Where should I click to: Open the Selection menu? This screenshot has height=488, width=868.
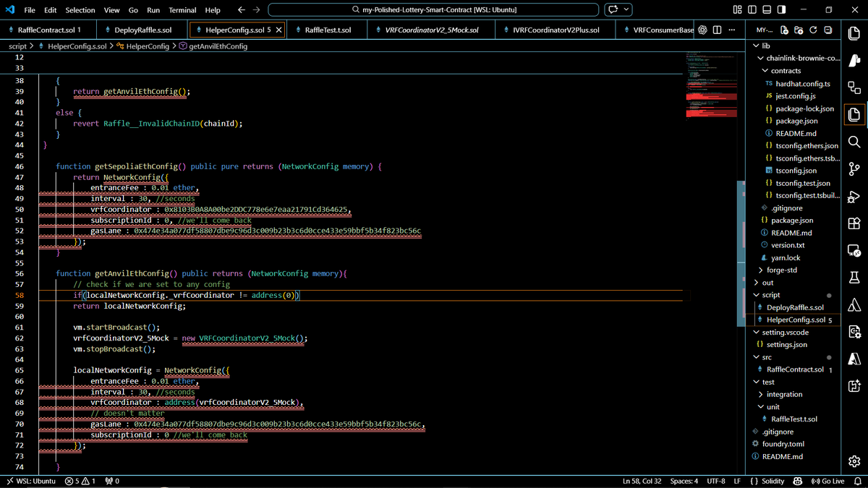tap(80, 10)
